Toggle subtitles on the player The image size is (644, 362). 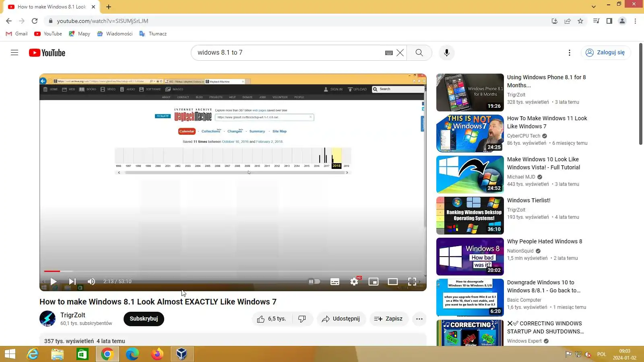click(x=335, y=282)
